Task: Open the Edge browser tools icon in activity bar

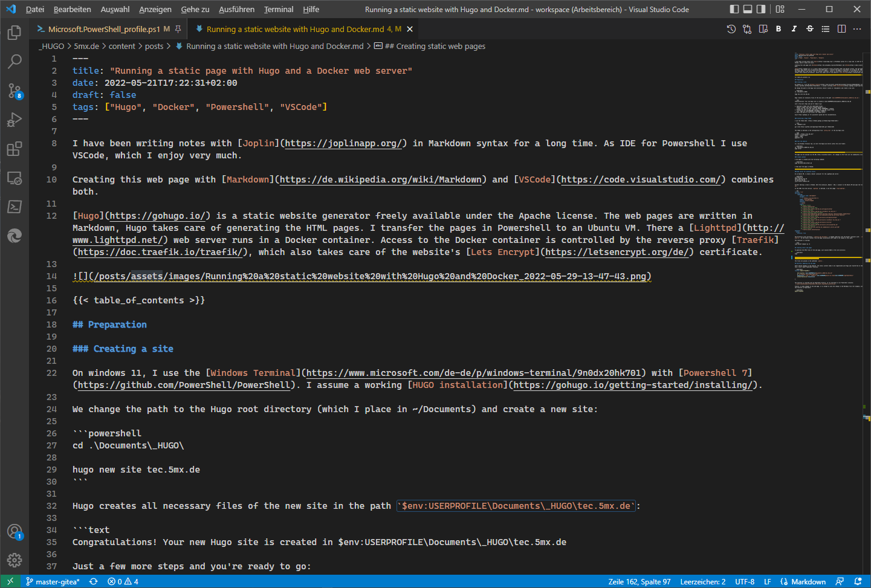Action: point(15,236)
